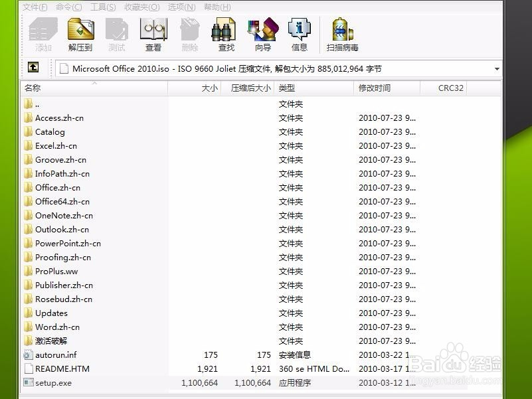The width and height of the screenshot is (532, 399).
Task: Sort by the 压缩后大小 column header
Action: point(248,88)
